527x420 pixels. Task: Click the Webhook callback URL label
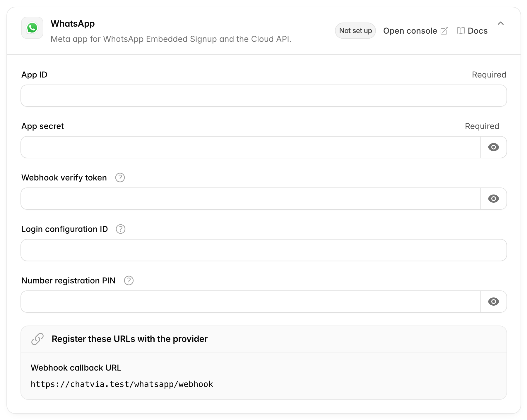pos(76,368)
